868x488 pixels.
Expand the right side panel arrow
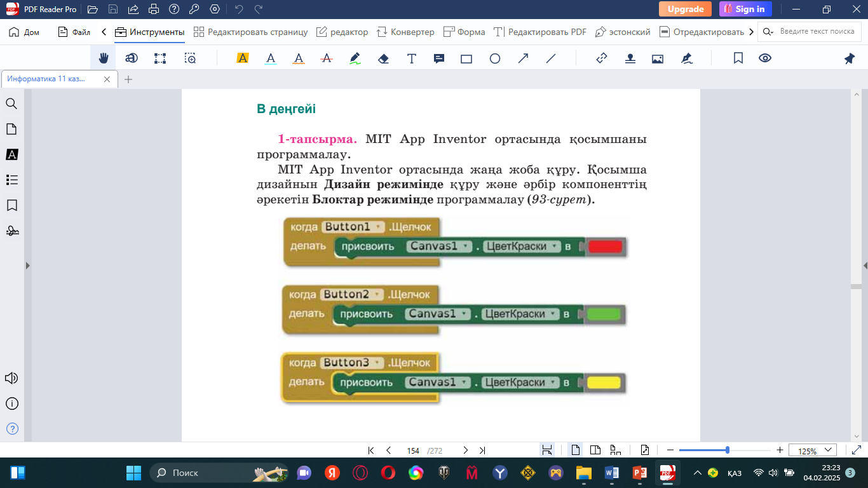point(864,266)
